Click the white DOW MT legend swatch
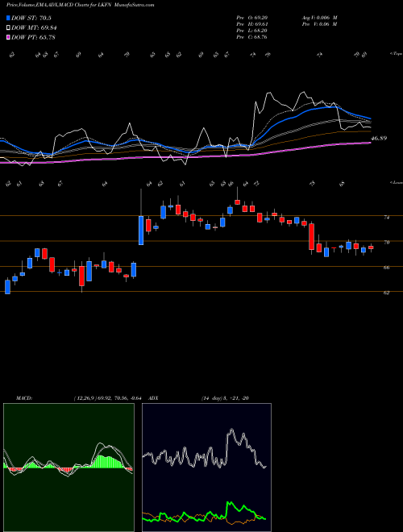The image size is (403, 532). (x=9, y=28)
